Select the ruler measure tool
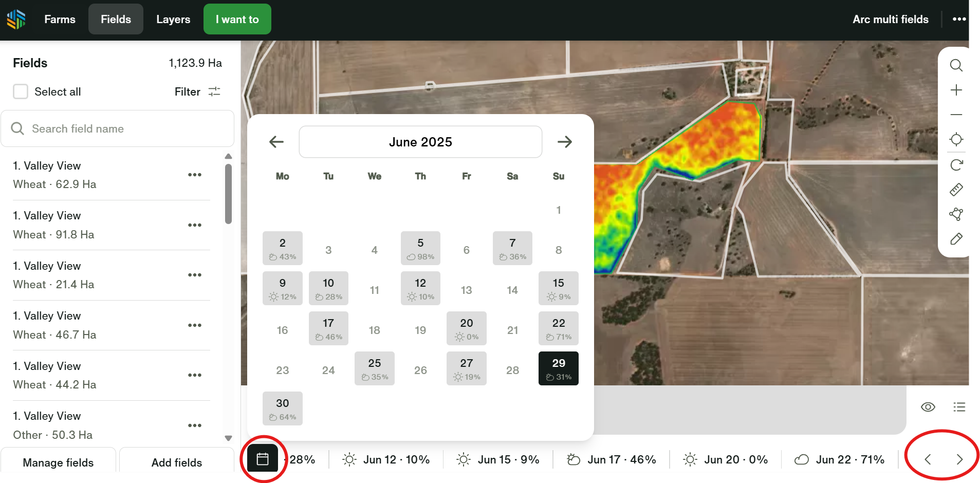Image resolution: width=980 pixels, height=483 pixels. 956,190
